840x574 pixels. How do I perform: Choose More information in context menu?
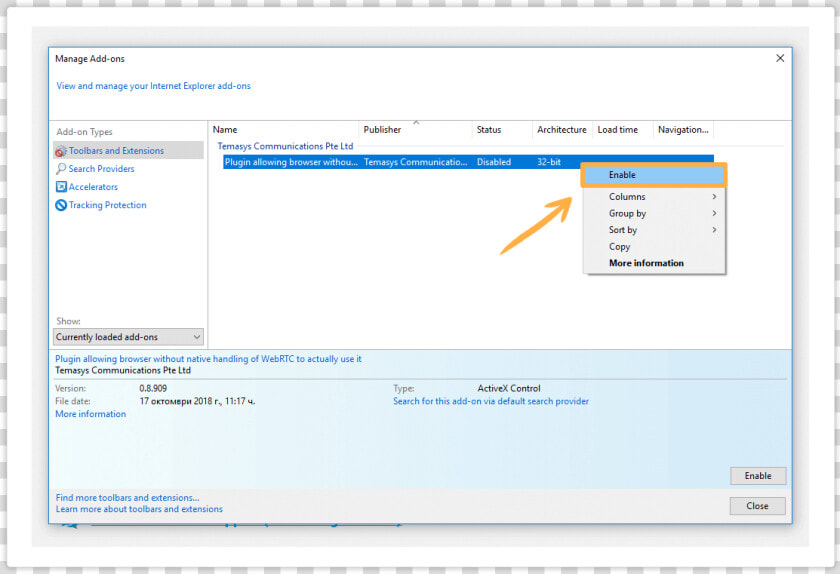point(654,263)
